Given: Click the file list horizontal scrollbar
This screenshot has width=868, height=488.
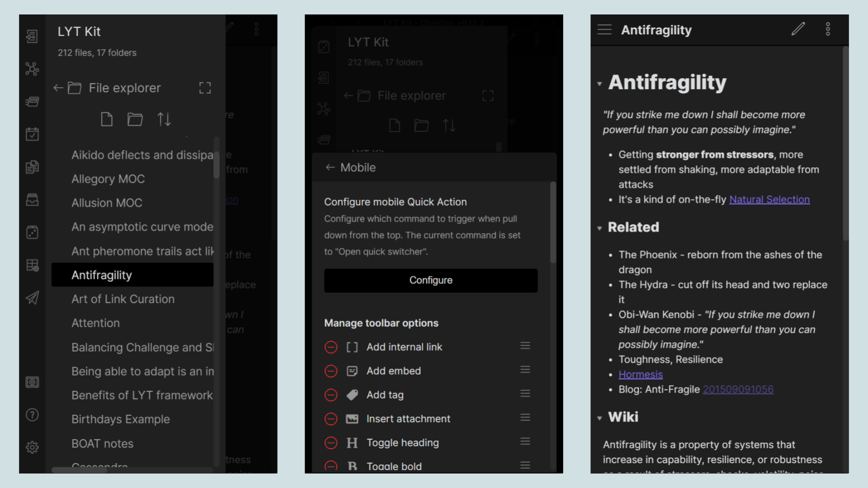Looking at the screenshot, I should (80, 470).
